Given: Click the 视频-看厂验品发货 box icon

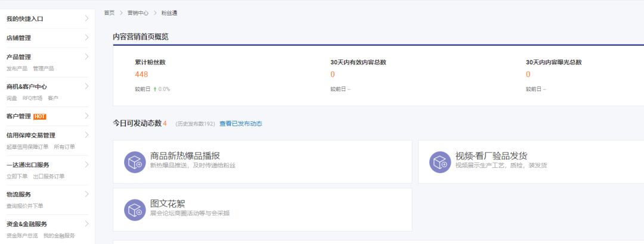Looking at the screenshot, I should [440, 162].
